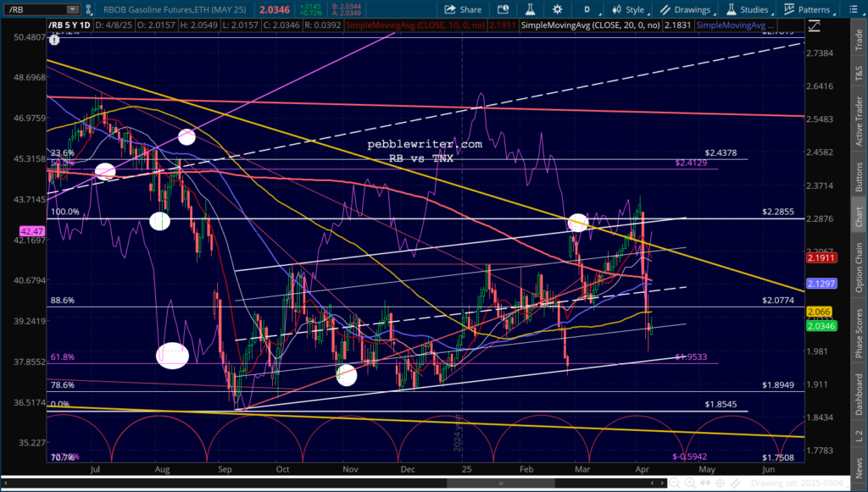The width and height of the screenshot is (868, 492).
Task: Click the zoom in magnifier icon
Action: coord(690,484)
